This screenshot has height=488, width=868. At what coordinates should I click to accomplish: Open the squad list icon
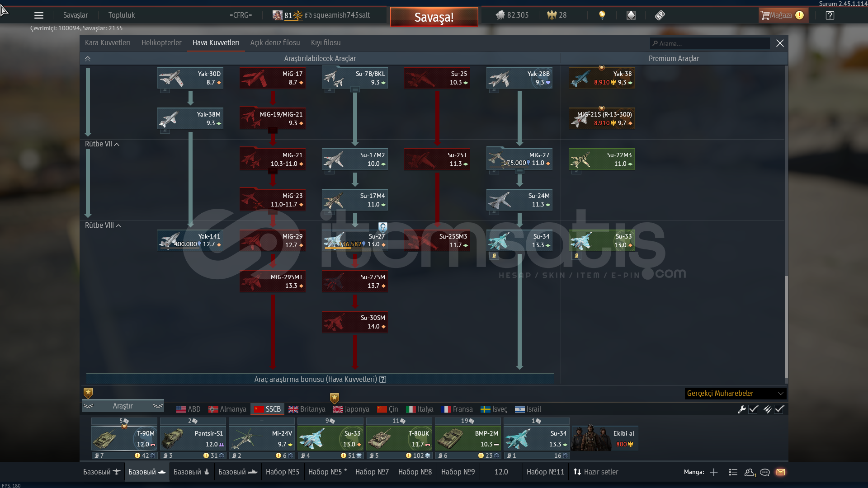(x=733, y=472)
